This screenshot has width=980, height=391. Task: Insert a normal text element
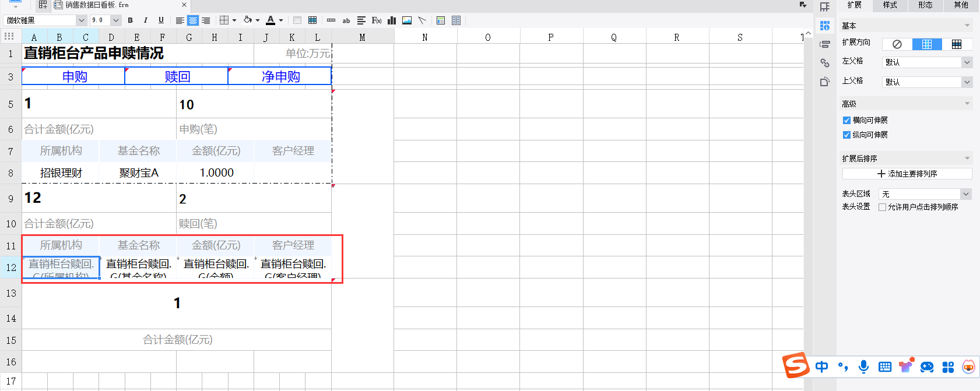click(331, 20)
